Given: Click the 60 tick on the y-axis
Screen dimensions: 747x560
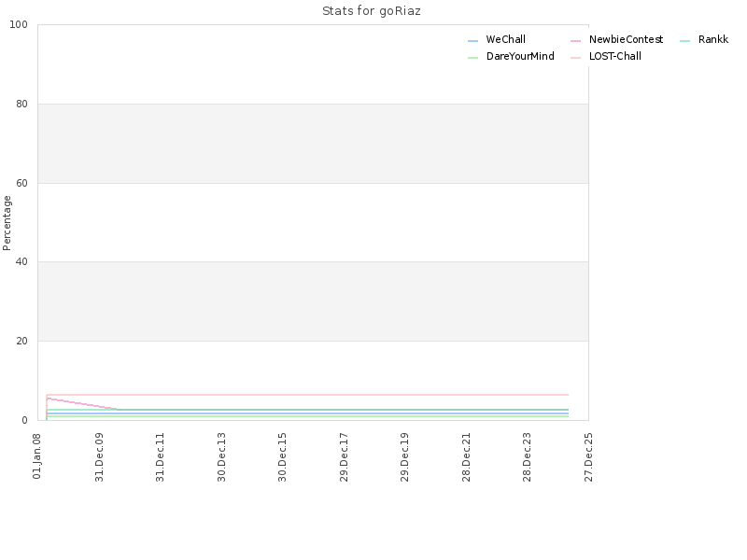Looking at the screenshot, I should pos(21,183).
